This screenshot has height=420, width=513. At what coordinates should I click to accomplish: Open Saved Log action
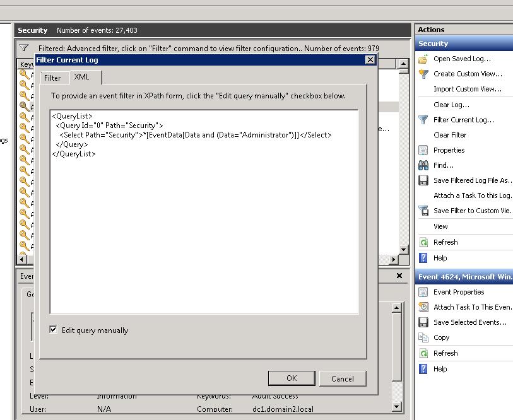(462, 59)
